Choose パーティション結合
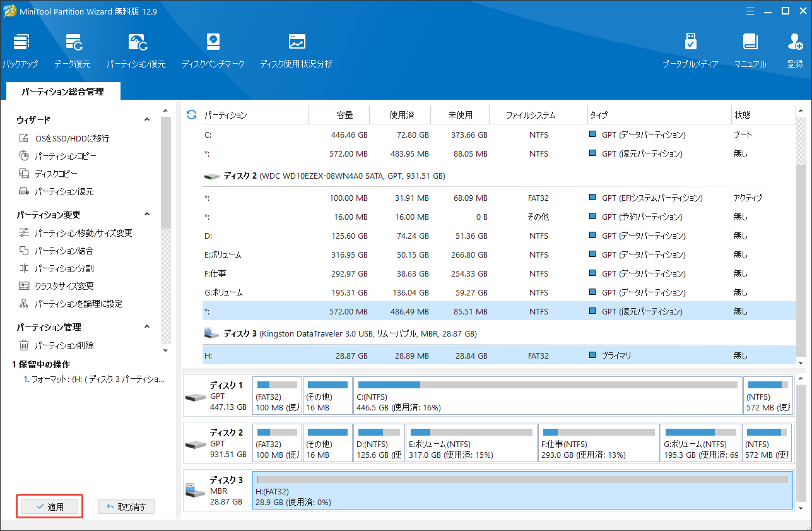Viewport: 812px width, 531px height. tap(56, 251)
